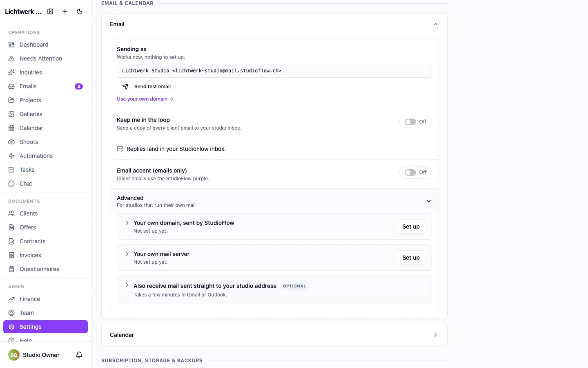Click the Shoots camera icon
This screenshot has height=368, width=588.
pos(11,142)
